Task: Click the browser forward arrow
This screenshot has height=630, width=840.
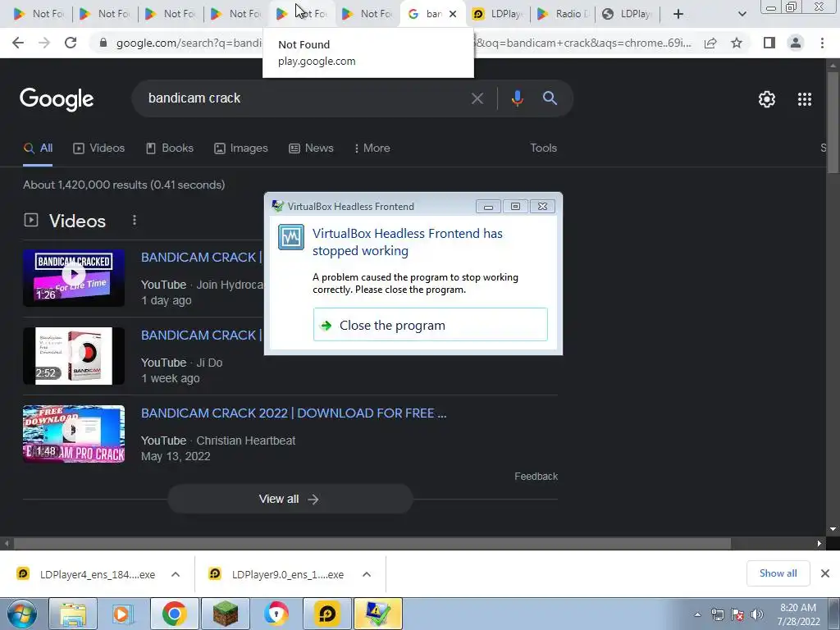Action: (x=44, y=43)
